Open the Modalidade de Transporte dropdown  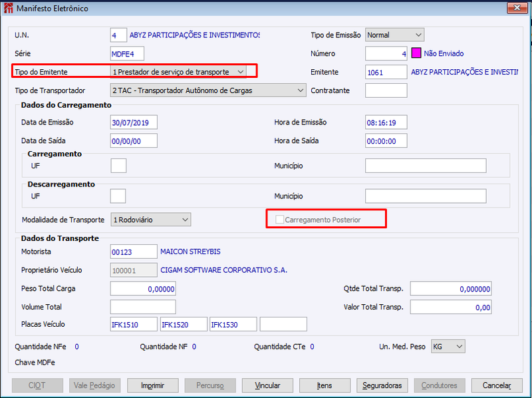pyautogui.click(x=151, y=220)
